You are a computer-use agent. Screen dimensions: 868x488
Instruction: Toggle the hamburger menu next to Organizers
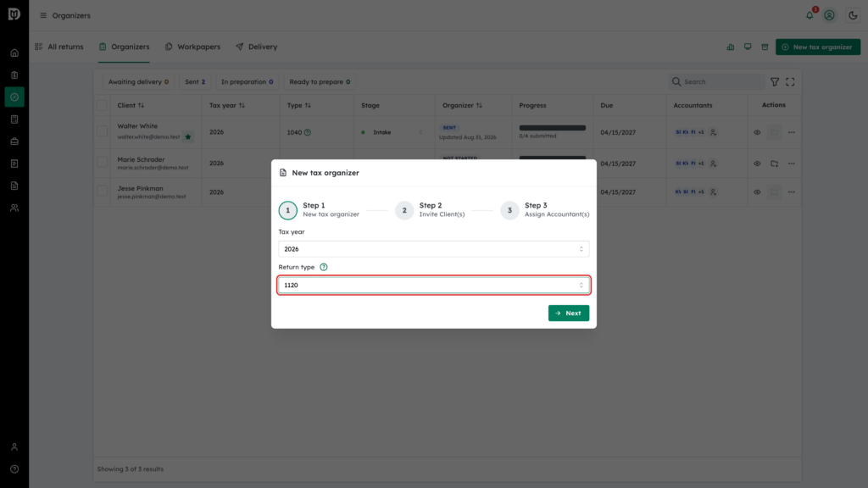[x=43, y=15]
